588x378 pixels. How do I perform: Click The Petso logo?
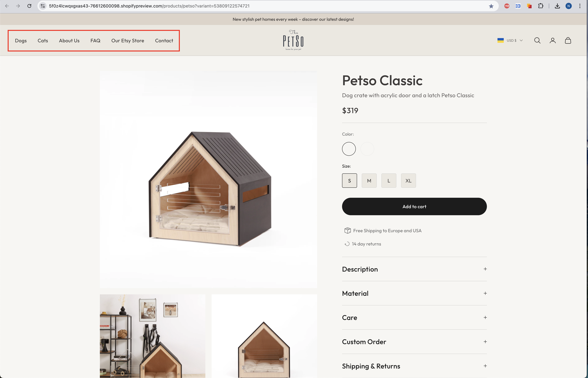click(293, 40)
